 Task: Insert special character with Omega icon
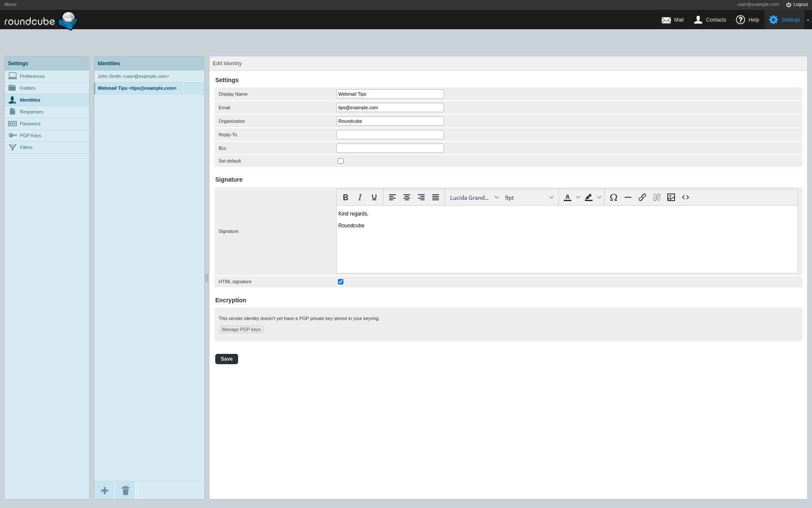pos(614,197)
